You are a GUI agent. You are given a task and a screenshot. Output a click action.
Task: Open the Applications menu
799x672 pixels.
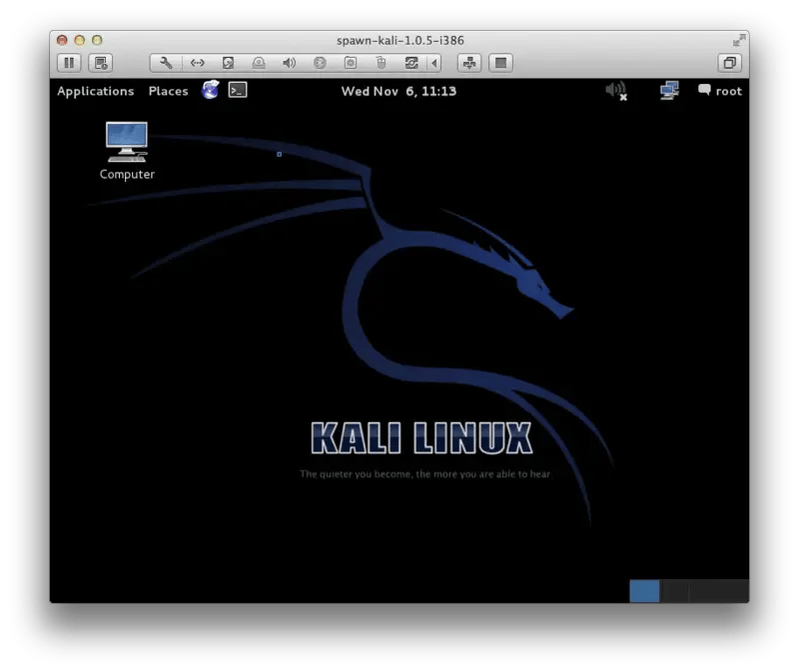(x=95, y=91)
